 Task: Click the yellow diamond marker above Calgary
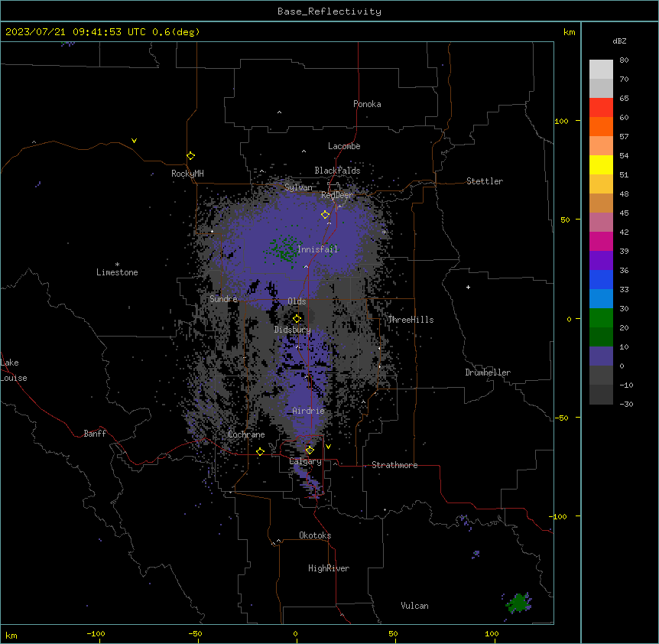click(x=310, y=450)
